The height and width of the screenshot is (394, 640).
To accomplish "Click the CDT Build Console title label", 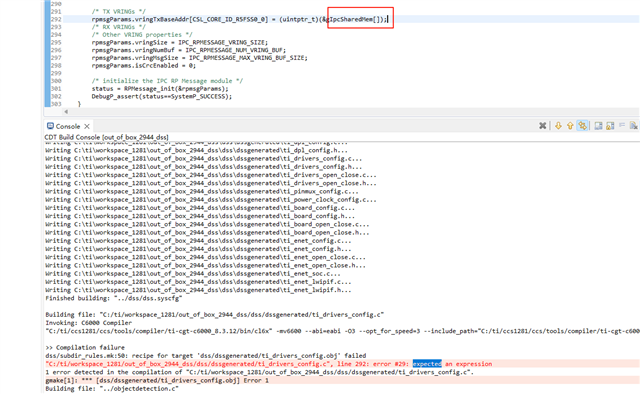I will (106, 137).
